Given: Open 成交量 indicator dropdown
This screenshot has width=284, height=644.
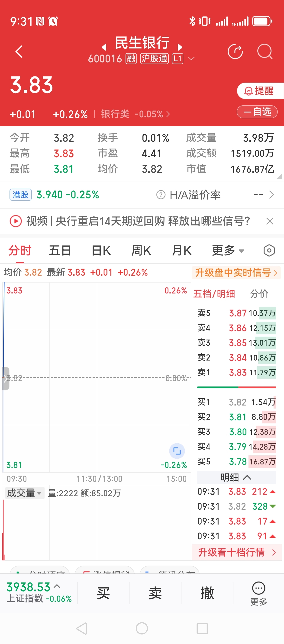Looking at the screenshot, I should click(25, 493).
